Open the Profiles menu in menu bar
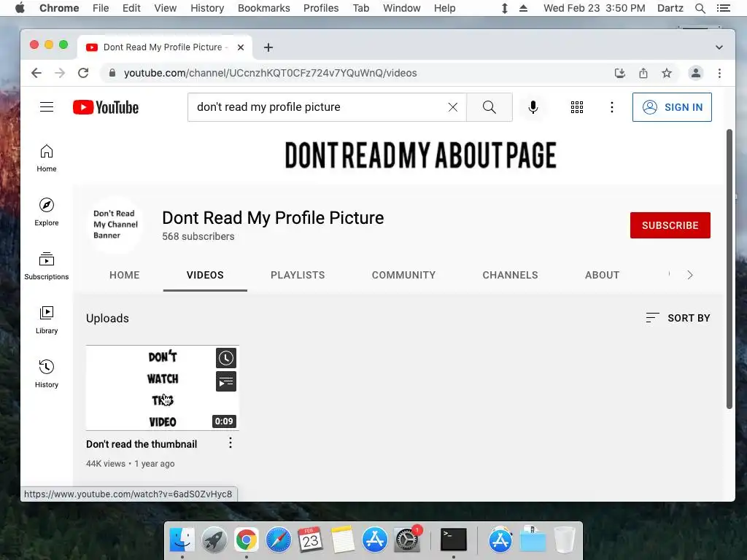Screen dimensions: 747x560 (x=321, y=8)
